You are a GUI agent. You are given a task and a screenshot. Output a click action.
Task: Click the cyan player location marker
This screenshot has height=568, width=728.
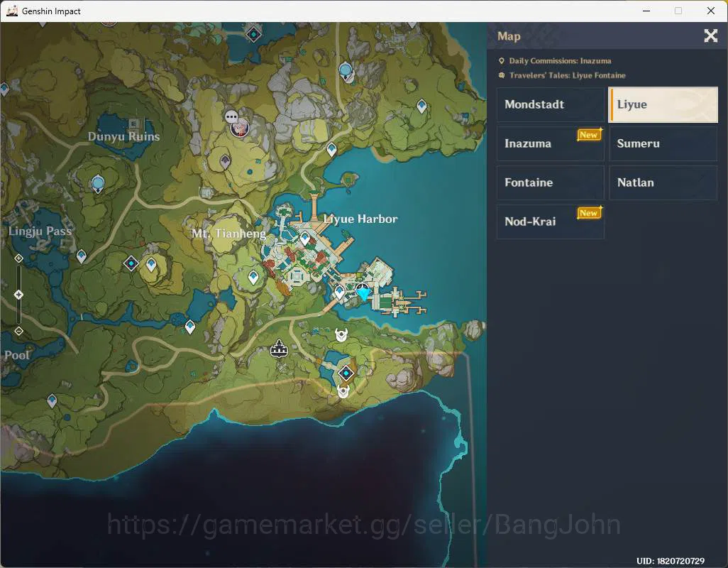click(363, 292)
